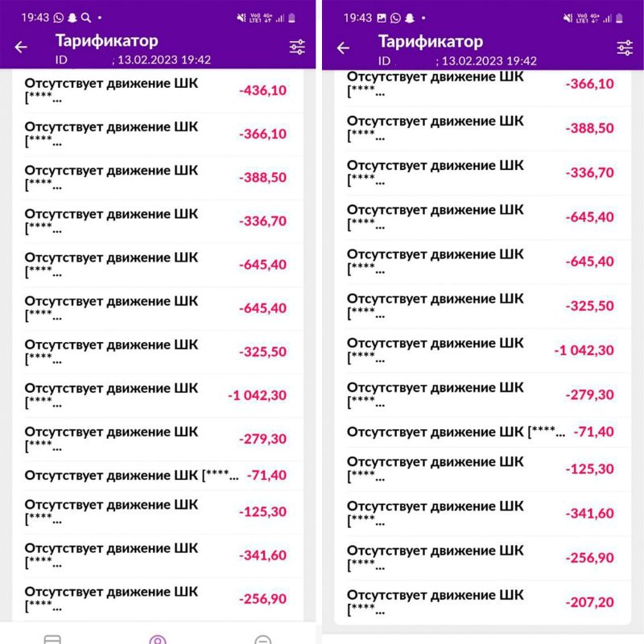Tap the back arrow on the left screen
The image size is (644, 644).
tap(21, 47)
